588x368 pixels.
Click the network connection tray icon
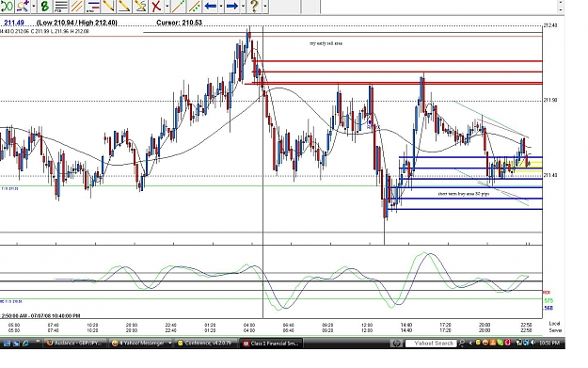pos(526,343)
